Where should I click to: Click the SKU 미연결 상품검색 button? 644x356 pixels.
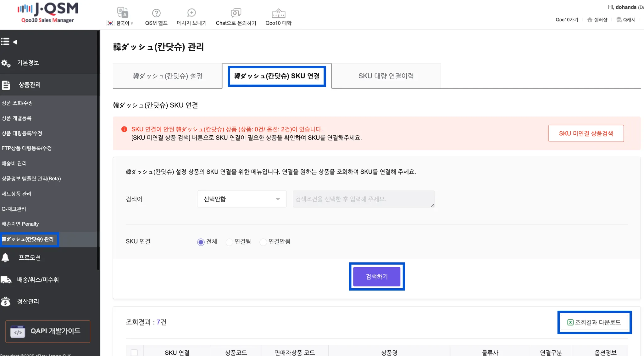[586, 133]
